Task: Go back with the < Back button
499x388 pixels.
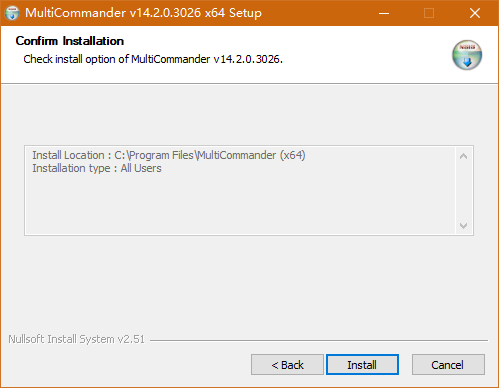Action: 287,365
